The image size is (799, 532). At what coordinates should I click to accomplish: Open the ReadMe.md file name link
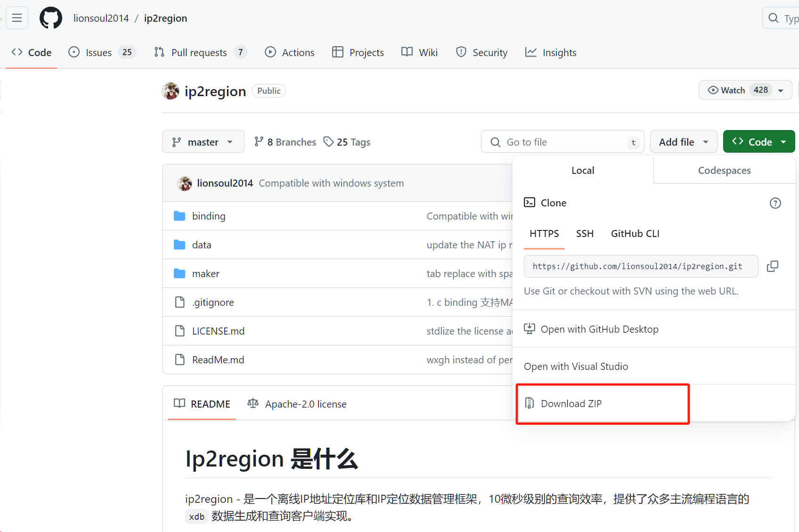point(218,360)
